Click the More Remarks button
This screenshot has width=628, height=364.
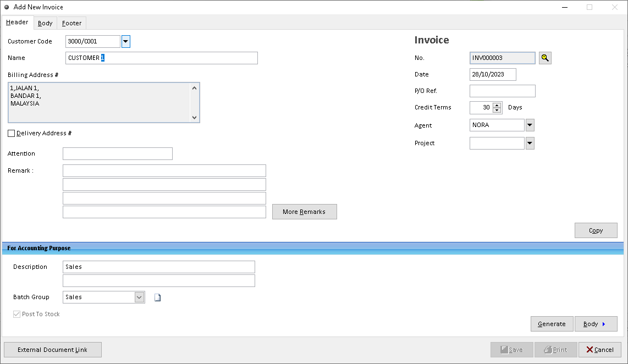304,211
